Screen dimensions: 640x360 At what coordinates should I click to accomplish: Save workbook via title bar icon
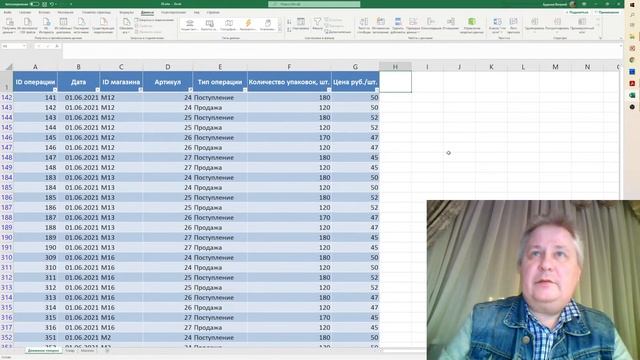pos(44,4)
